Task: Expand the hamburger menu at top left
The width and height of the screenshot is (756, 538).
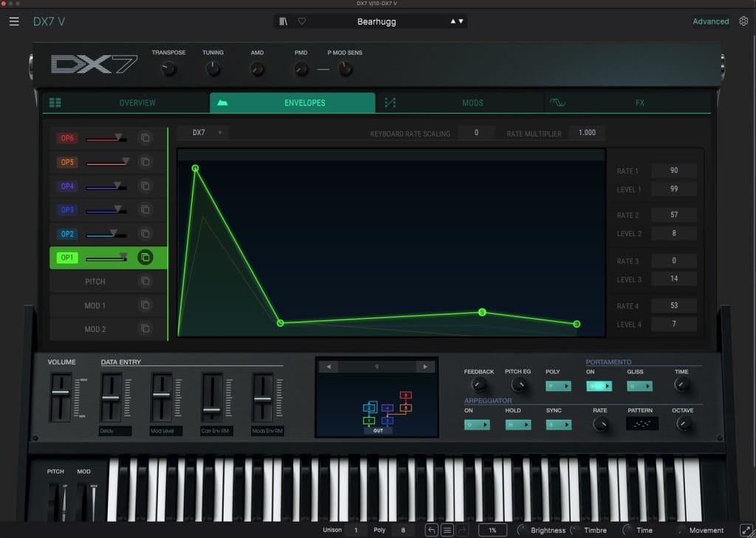Action: tap(14, 21)
